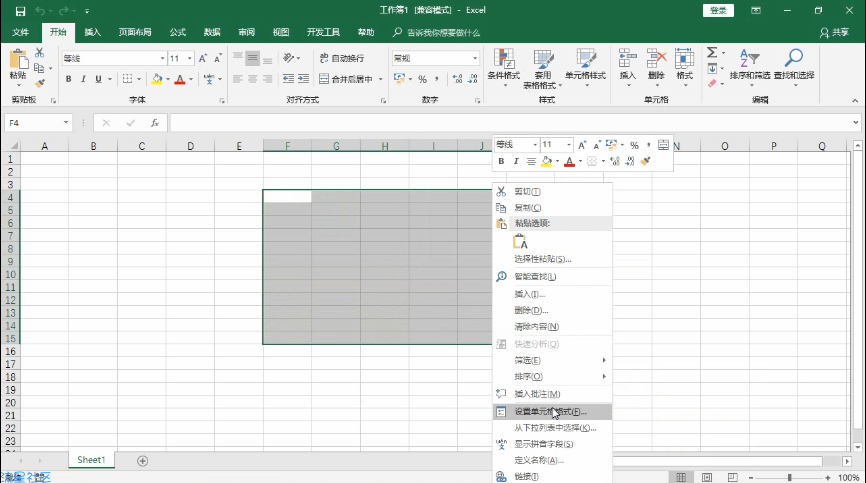Viewport: 866px width, 483px height.
Task: Switch to Page Layout view in the status bar
Action: [x=706, y=477]
